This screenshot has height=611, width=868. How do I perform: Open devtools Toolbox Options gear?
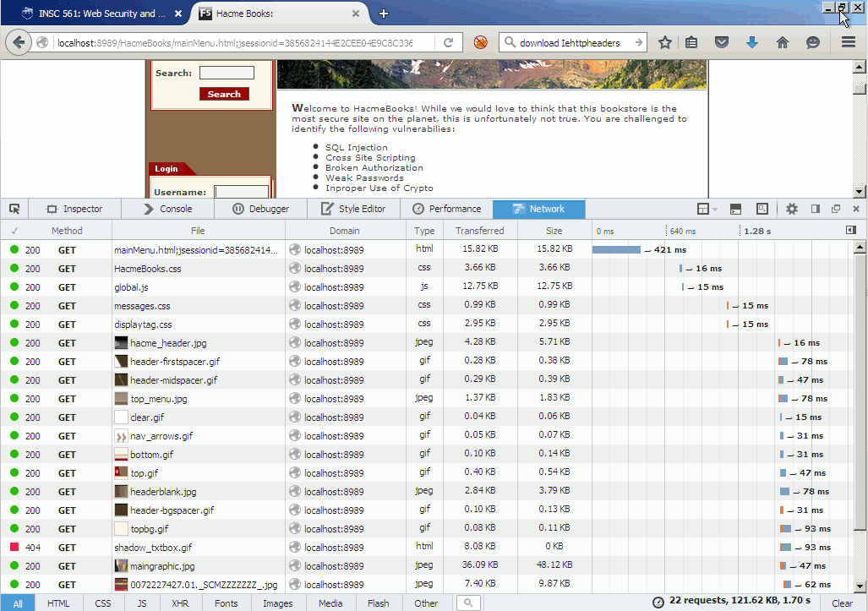click(x=791, y=209)
